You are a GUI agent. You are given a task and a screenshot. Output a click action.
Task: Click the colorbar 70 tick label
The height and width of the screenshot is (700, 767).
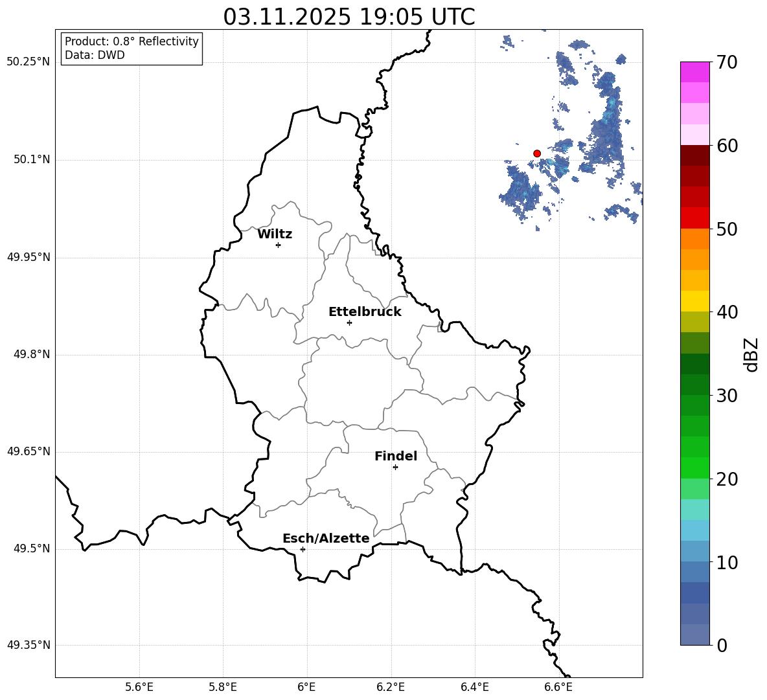click(727, 62)
